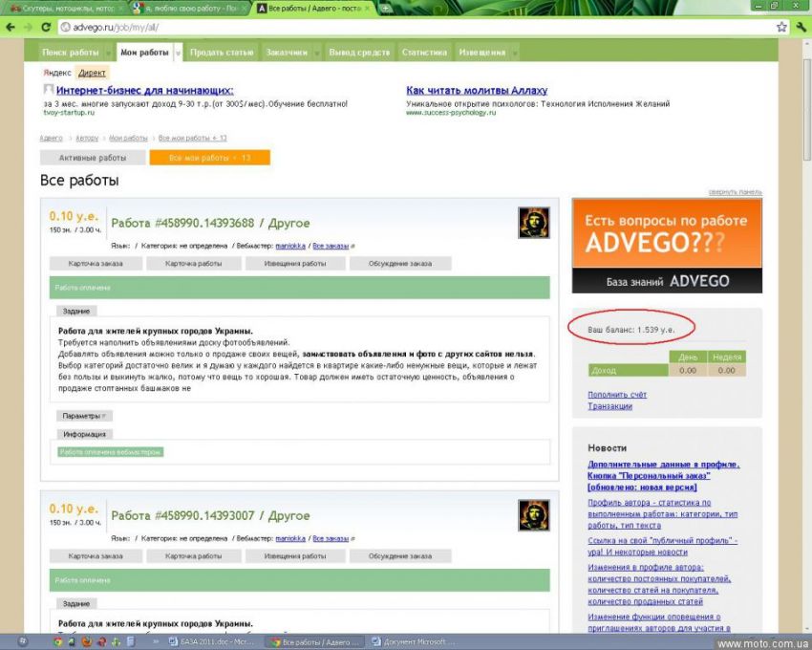Launch Firefox from the quick launch bar

pyautogui.click(x=87, y=641)
